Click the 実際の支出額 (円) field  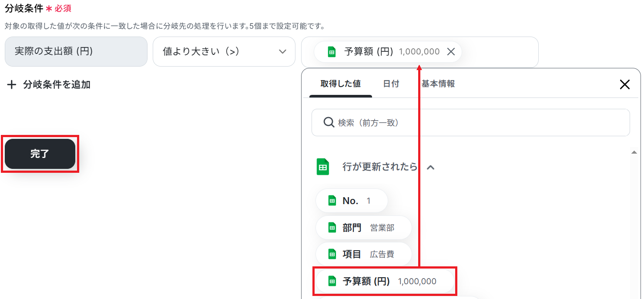pyautogui.click(x=76, y=51)
